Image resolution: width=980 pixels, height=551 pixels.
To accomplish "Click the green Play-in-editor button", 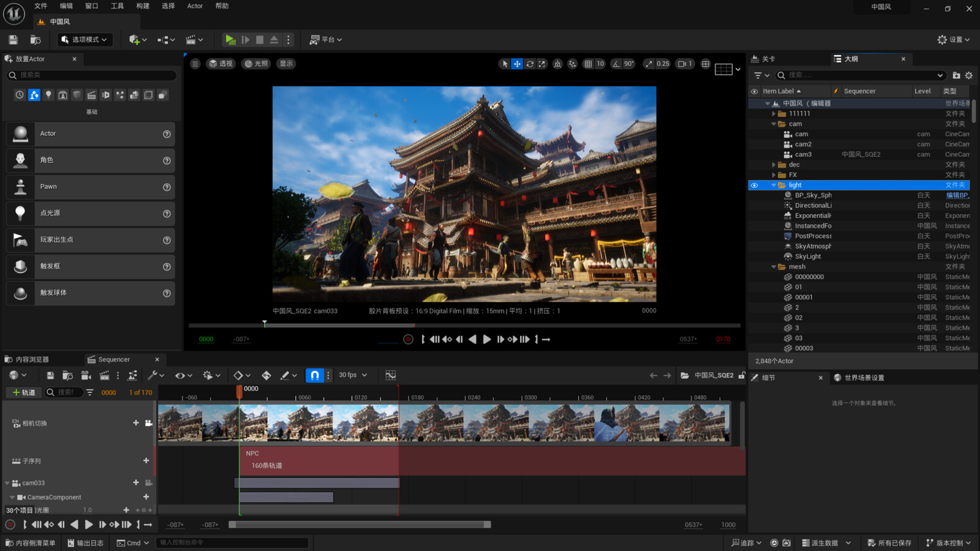I will point(230,40).
